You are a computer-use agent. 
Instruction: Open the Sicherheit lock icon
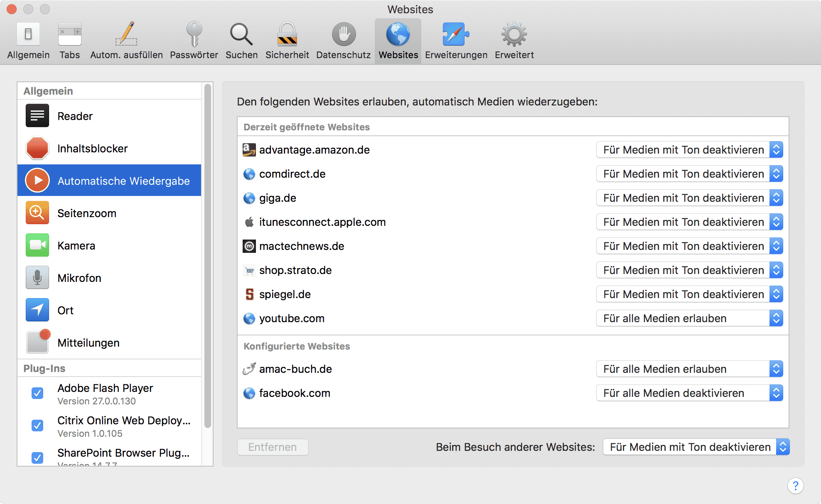pos(287,34)
